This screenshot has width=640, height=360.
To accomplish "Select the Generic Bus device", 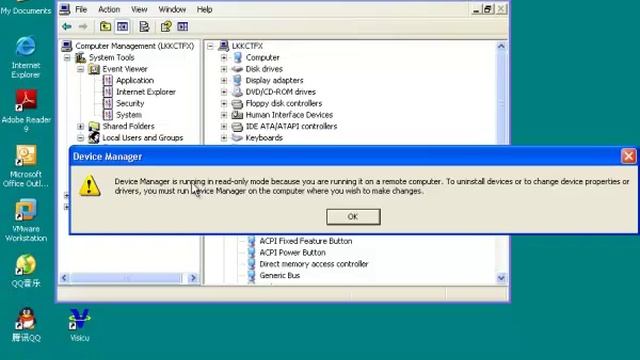I will [280, 275].
